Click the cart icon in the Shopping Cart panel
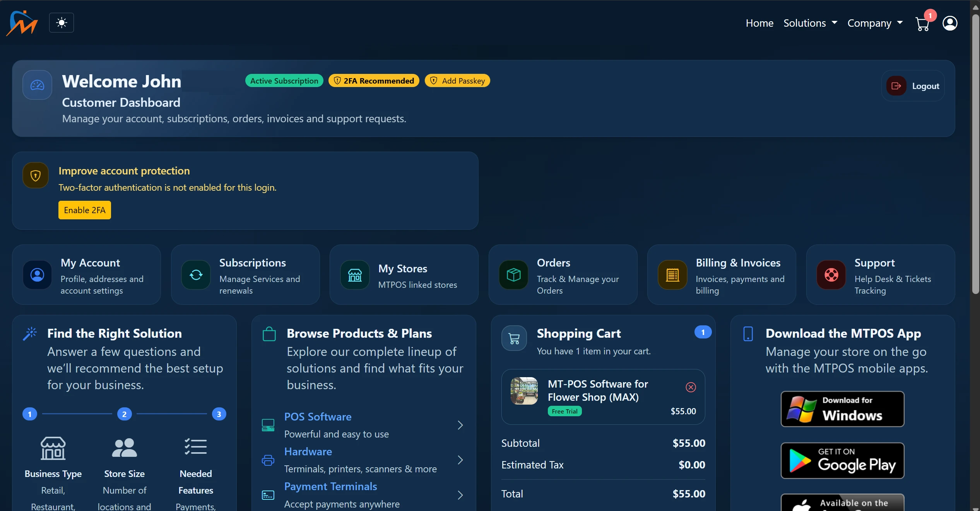This screenshot has height=511, width=980. pos(514,338)
